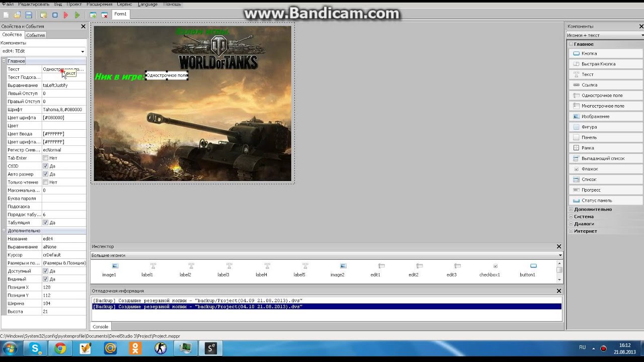Image resolution: width=644 pixels, height=362 pixels.
Task: Expand the Система components category
Action: click(x=571, y=217)
